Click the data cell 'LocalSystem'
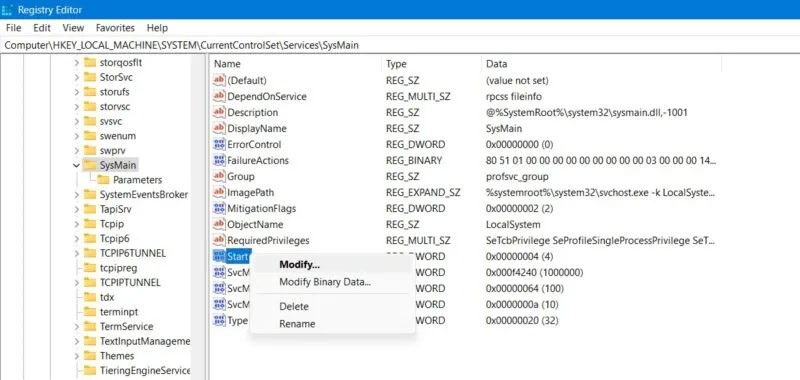The width and height of the screenshot is (800, 380). [x=513, y=224]
